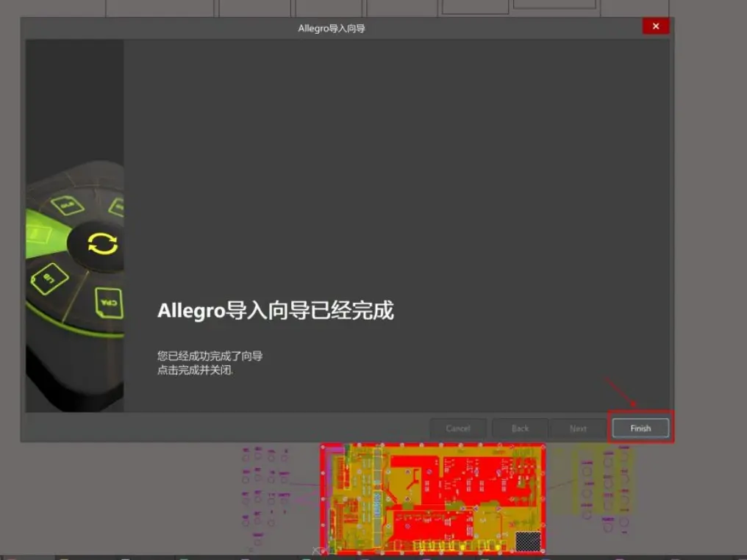
Task: Click the disabled Next button
Action: 578,428
